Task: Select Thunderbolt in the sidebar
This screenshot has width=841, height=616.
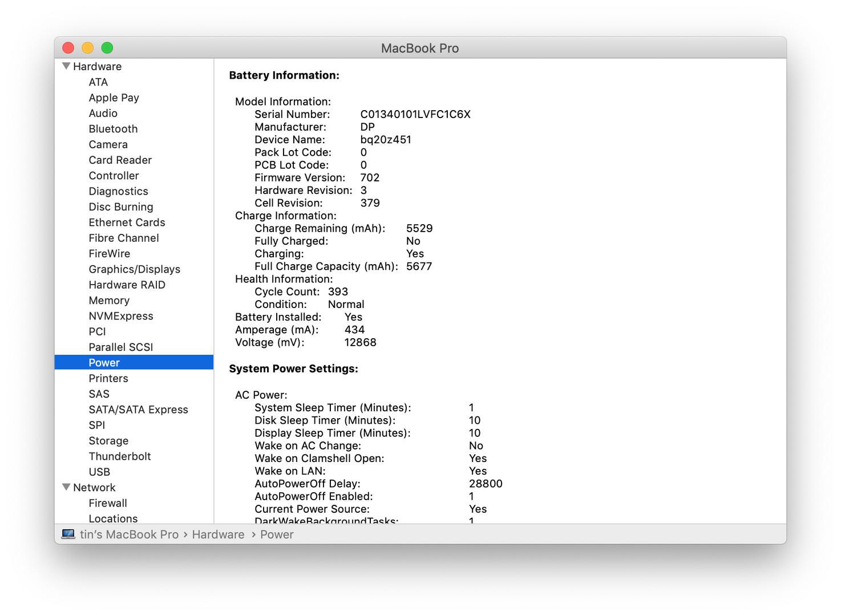Action: pos(120,456)
